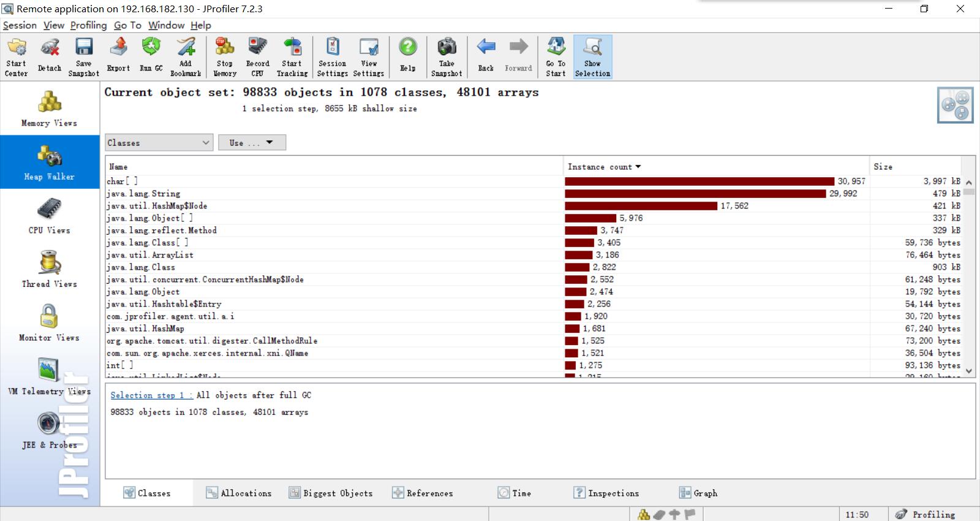980x521 pixels.
Task: Click the view helper icon at top right
Action: pyautogui.click(x=955, y=105)
